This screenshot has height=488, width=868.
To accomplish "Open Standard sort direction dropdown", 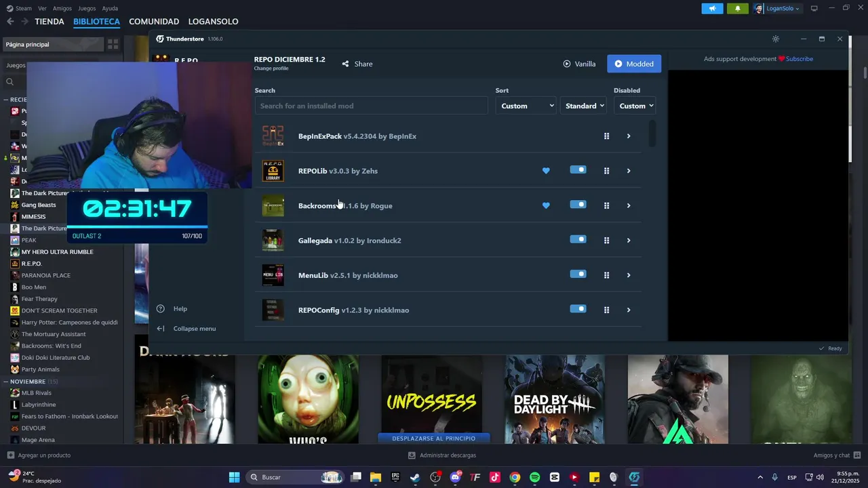I will tap(583, 106).
